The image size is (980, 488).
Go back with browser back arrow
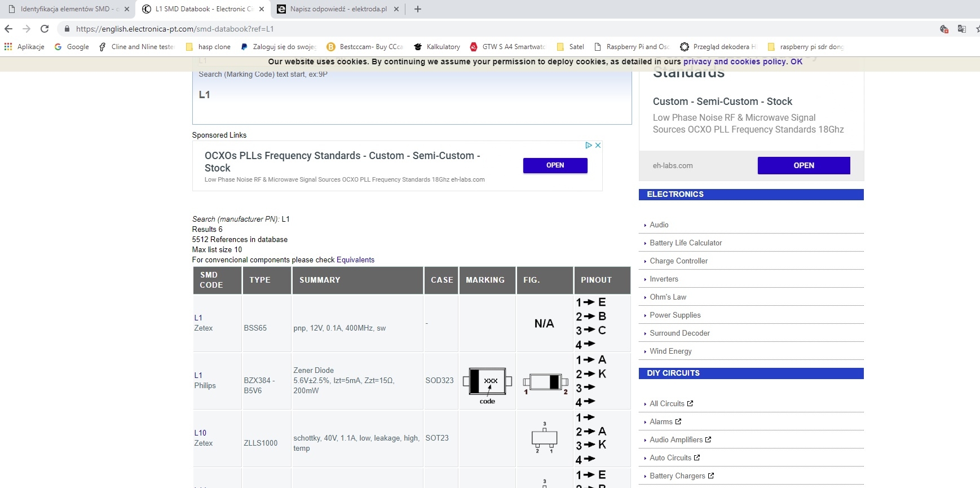pos(8,29)
